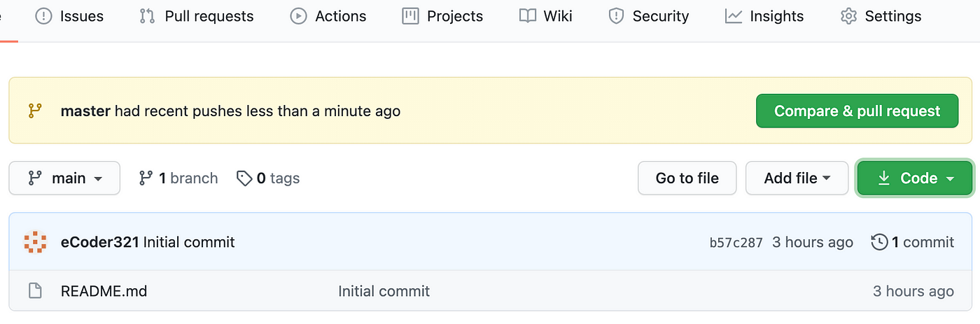Open the Issues tab

[69, 16]
